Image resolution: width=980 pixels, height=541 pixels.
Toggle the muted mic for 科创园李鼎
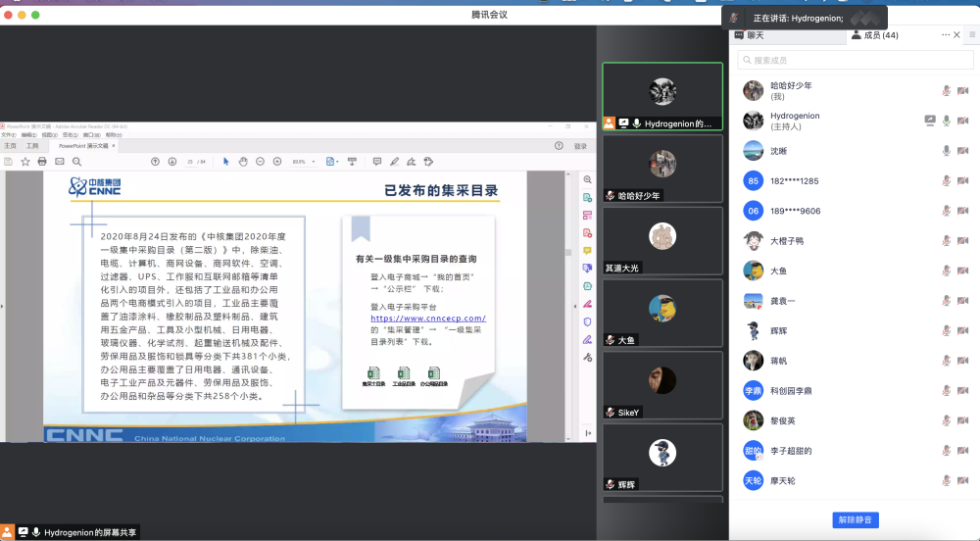click(x=947, y=390)
